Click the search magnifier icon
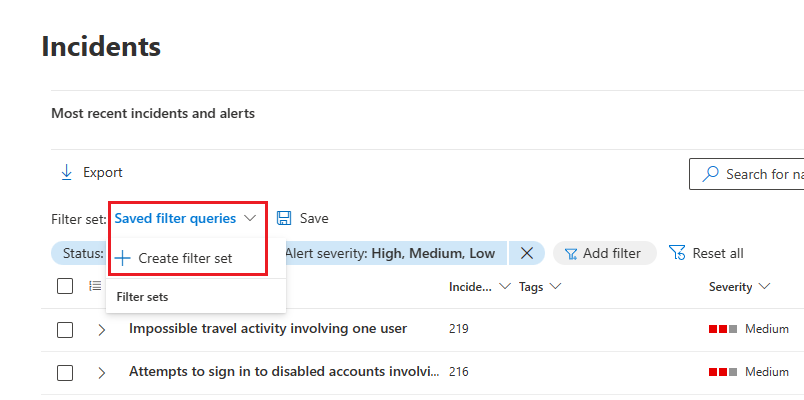This screenshot has height=400, width=804. pyautogui.click(x=711, y=174)
